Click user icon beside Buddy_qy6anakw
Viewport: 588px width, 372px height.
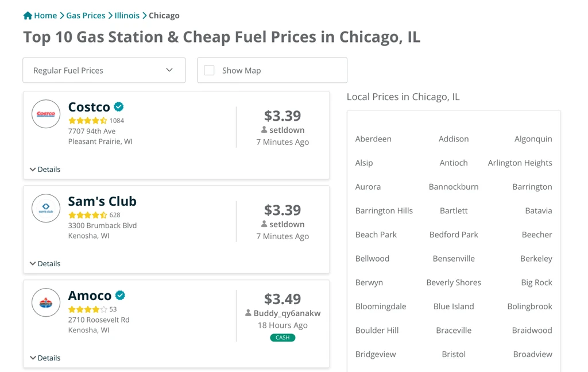coord(248,313)
